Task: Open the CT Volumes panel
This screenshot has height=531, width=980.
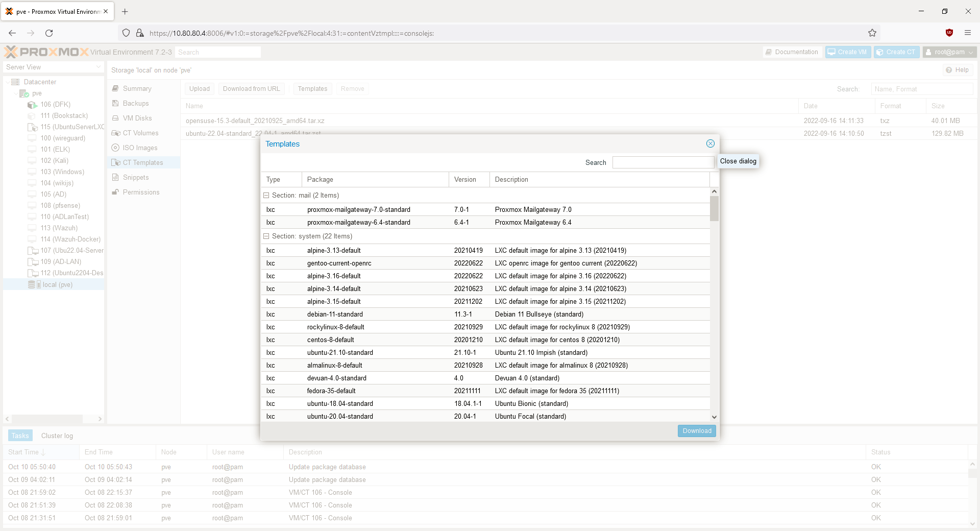Action: pyautogui.click(x=140, y=133)
